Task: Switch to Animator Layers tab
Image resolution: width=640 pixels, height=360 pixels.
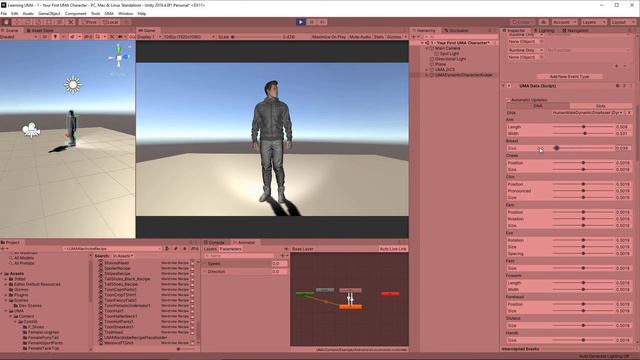Action: (x=210, y=249)
